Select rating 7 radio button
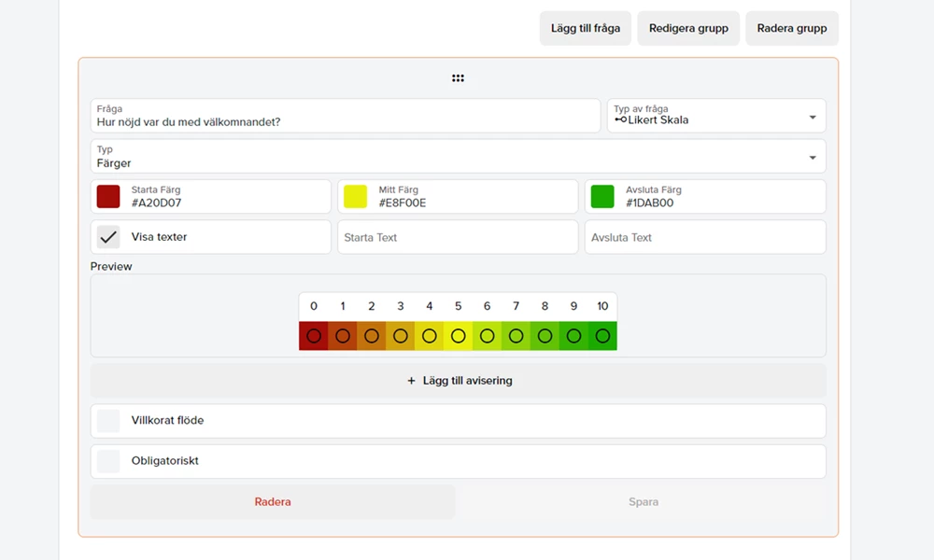 pos(516,336)
